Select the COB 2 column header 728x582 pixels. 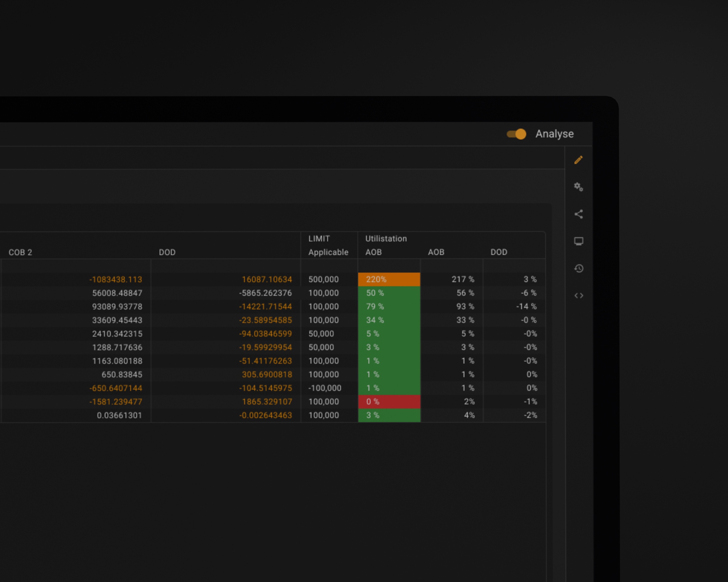tap(20, 253)
